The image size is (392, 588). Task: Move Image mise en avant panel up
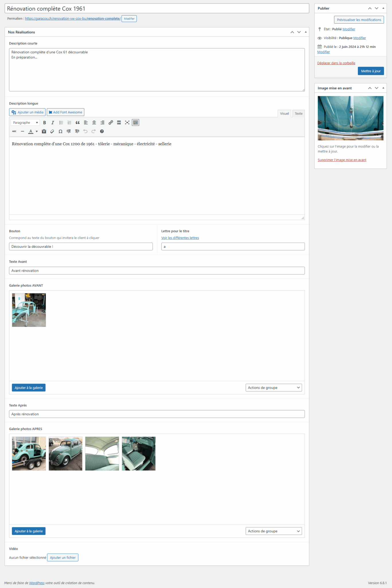tap(370, 88)
